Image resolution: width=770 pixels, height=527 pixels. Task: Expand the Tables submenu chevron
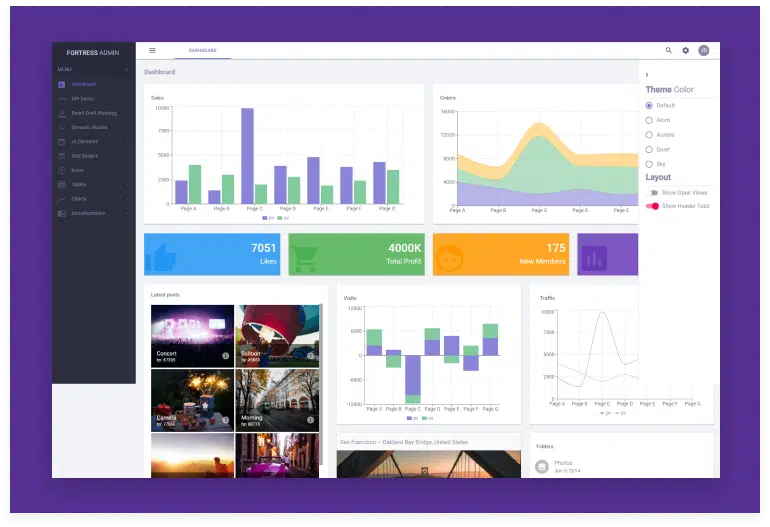127,185
